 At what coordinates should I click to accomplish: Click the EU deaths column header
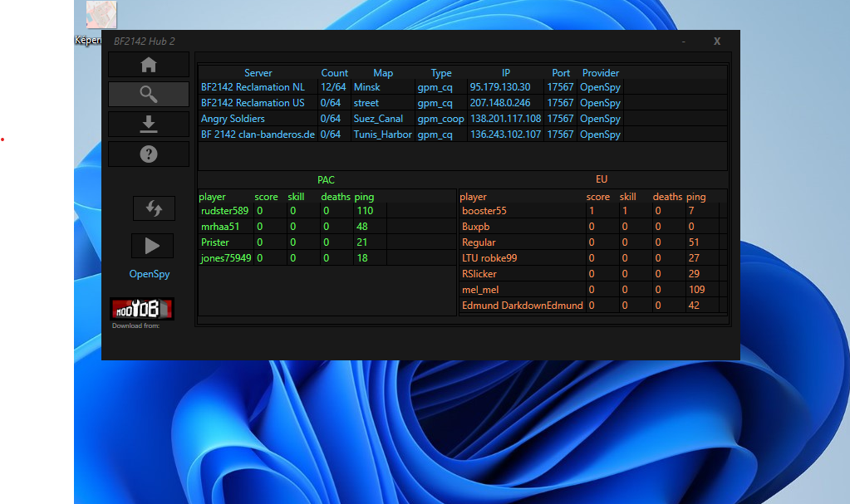point(667,197)
